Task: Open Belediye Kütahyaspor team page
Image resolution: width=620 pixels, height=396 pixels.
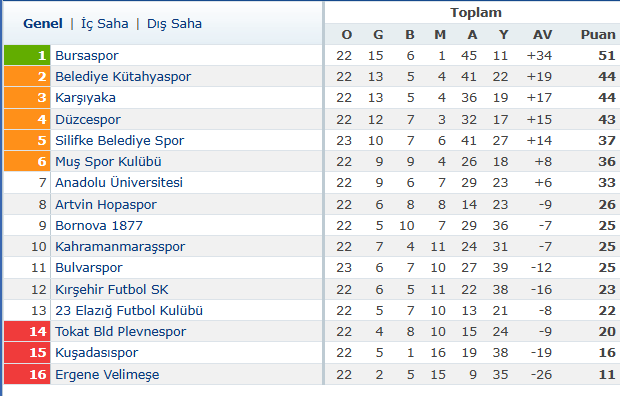Action: click(123, 76)
